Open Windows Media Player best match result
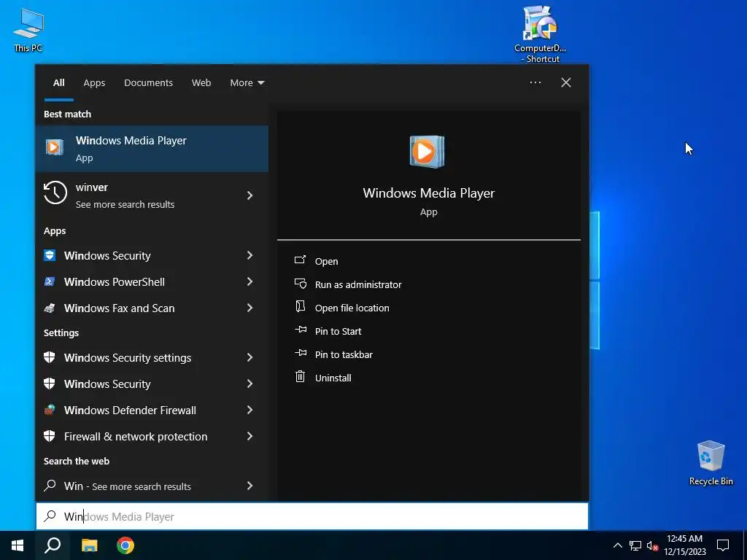This screenshot has width=747, height=560. (152, 149)
